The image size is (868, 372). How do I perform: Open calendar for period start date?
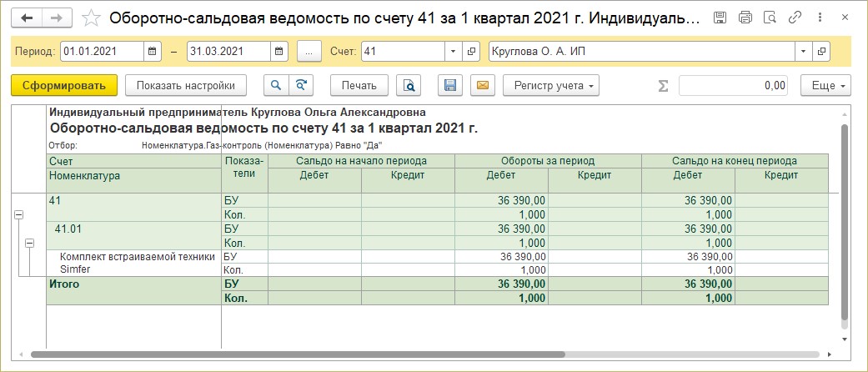153,52
